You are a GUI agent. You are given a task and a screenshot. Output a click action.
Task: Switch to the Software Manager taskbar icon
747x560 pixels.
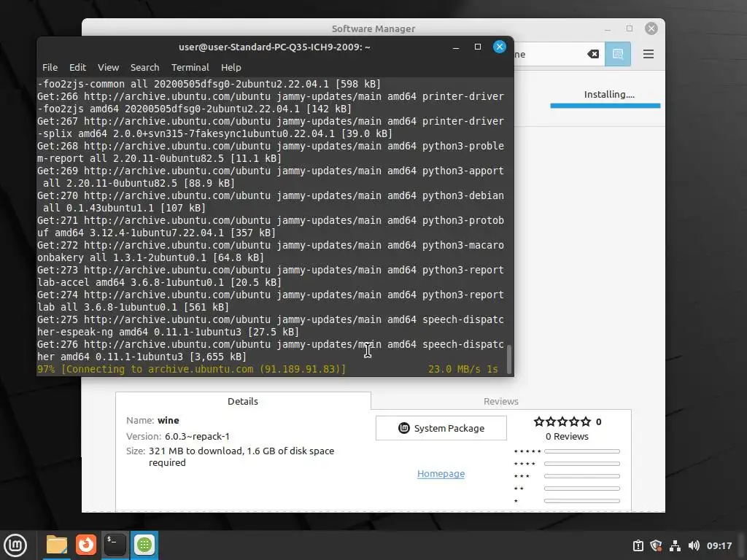point(144,545)
